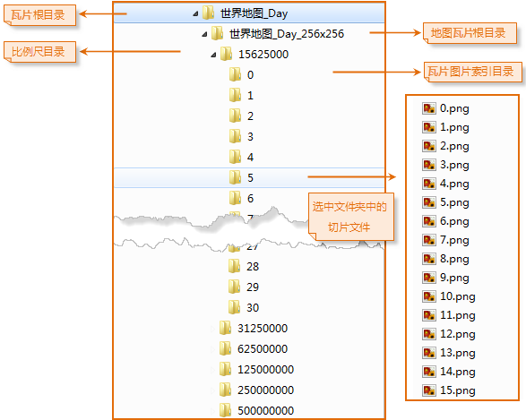Expand the 31250000 folder arrow
The image size is (526, 420).
pyautogui.click(x=212, y=329)
